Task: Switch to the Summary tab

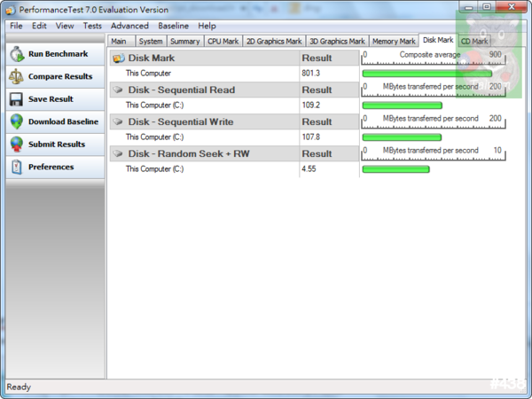Action: point(185,41)
